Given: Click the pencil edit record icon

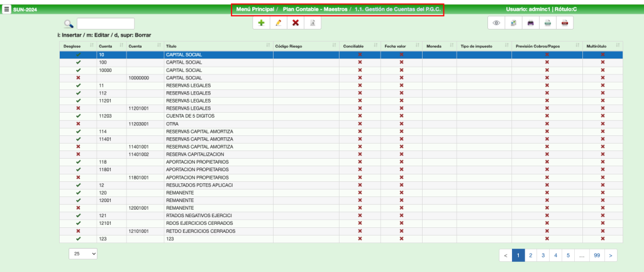Looking at the screenshot, I should (279, 23).
